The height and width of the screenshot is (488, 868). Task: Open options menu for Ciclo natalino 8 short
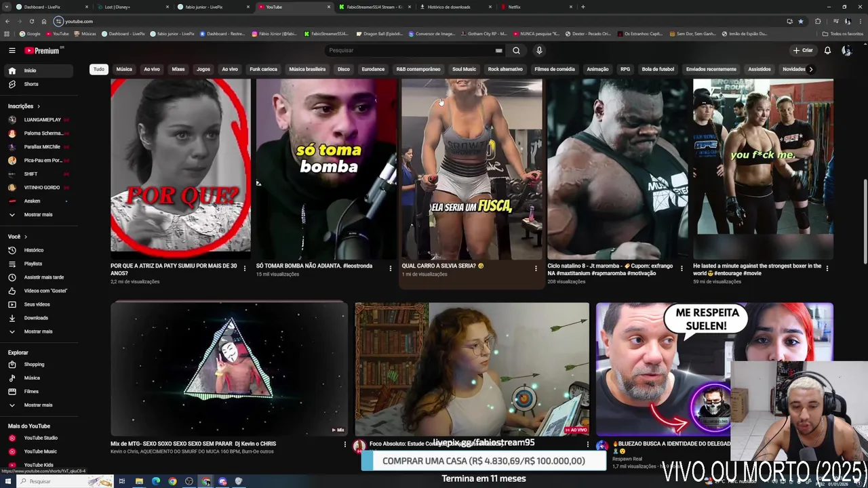(682, 268)
